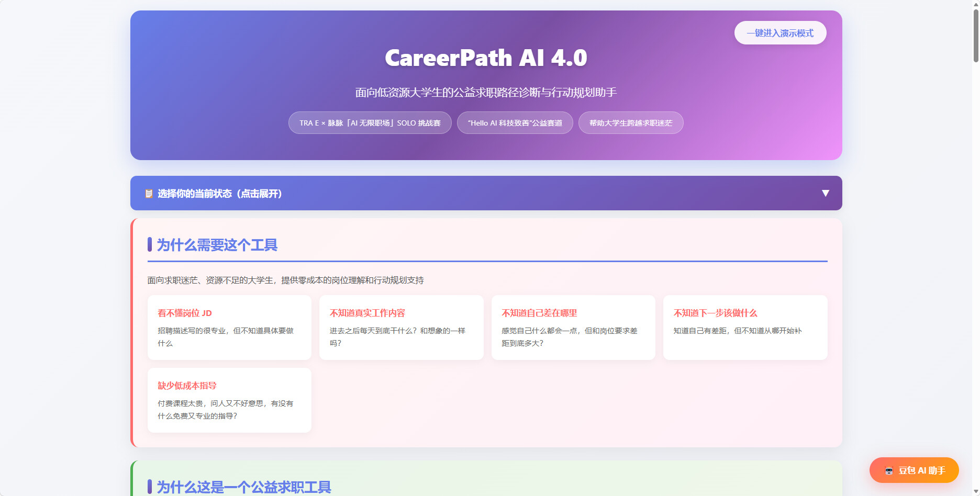Enter demo mode with 一键进入演示模式

click(x=780, y=33)
